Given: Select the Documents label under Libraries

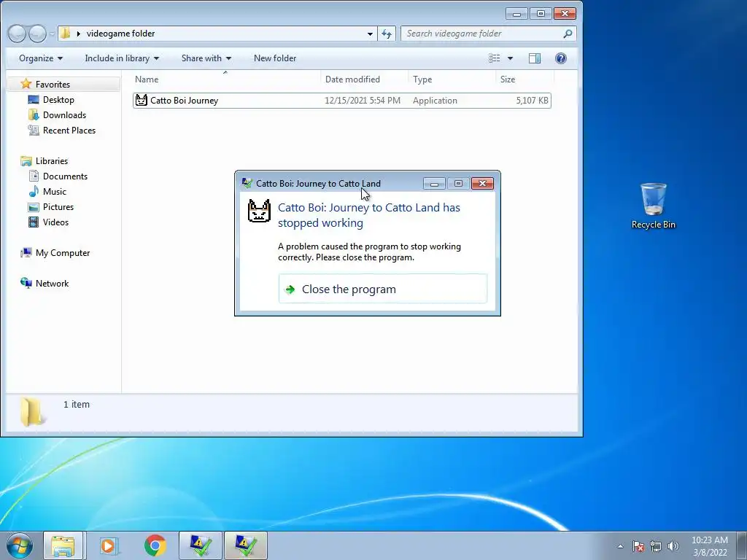Looking at the screenshot, I should coord(65,176).
